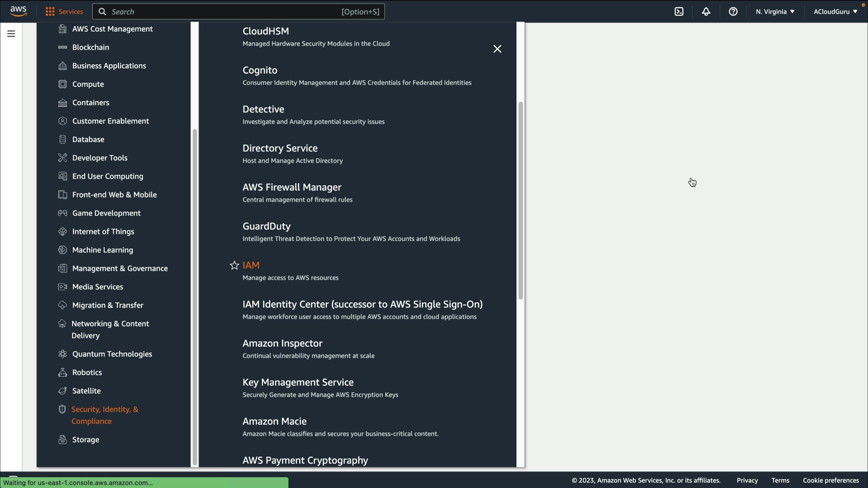Select the Machine Learning category
The image size is (868, 488).
tap(103, 250)
